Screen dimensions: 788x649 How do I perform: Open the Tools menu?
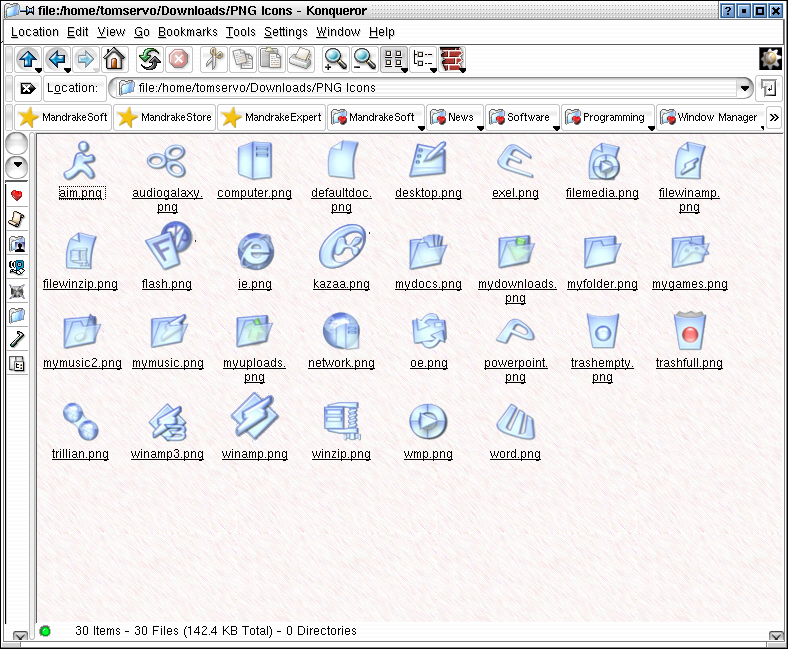click(240, 32)
